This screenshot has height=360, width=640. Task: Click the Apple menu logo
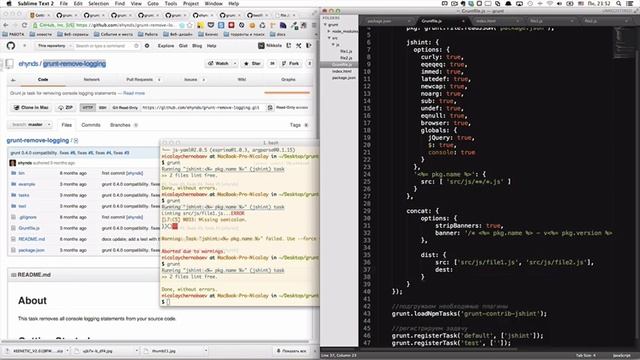pyautogui.click(x=9, y=3)
